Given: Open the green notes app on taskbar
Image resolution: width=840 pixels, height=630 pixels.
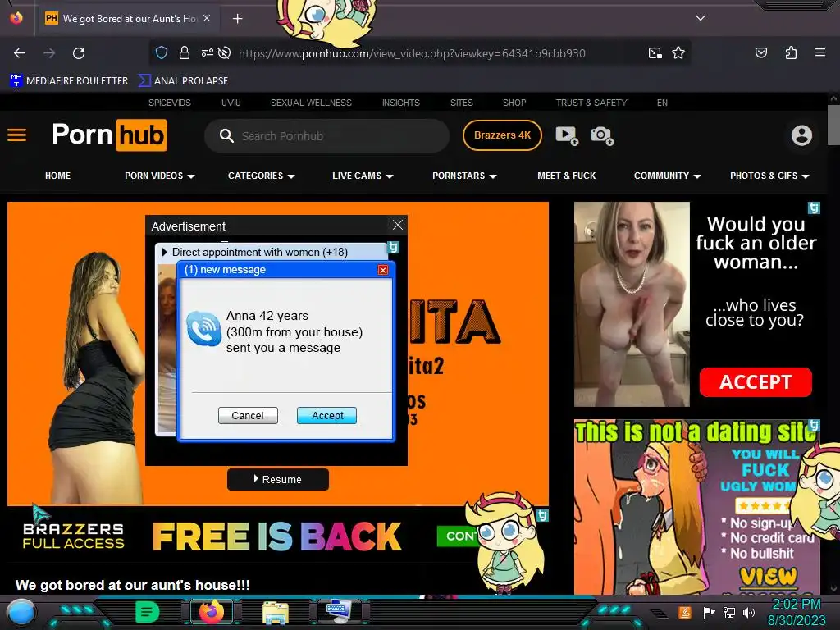Looking at the screenshot, I should tap(147, 612).
